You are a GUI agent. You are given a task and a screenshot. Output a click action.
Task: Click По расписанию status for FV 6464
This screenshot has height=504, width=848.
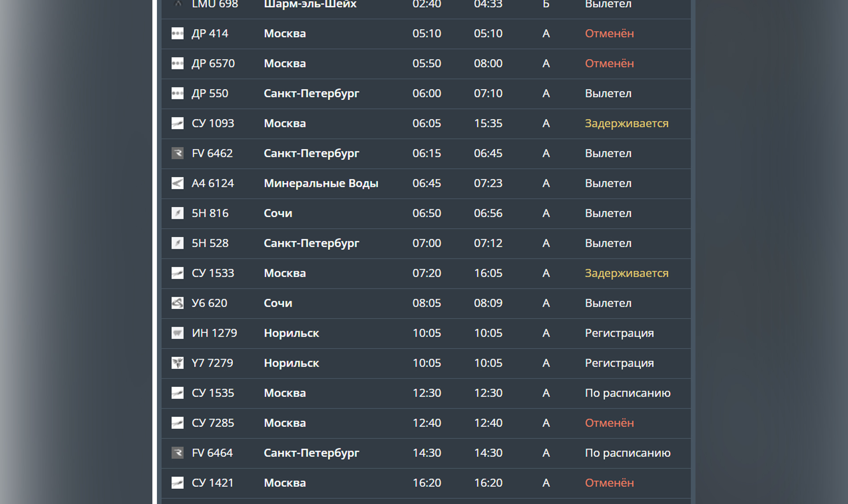tap(627, 453)
